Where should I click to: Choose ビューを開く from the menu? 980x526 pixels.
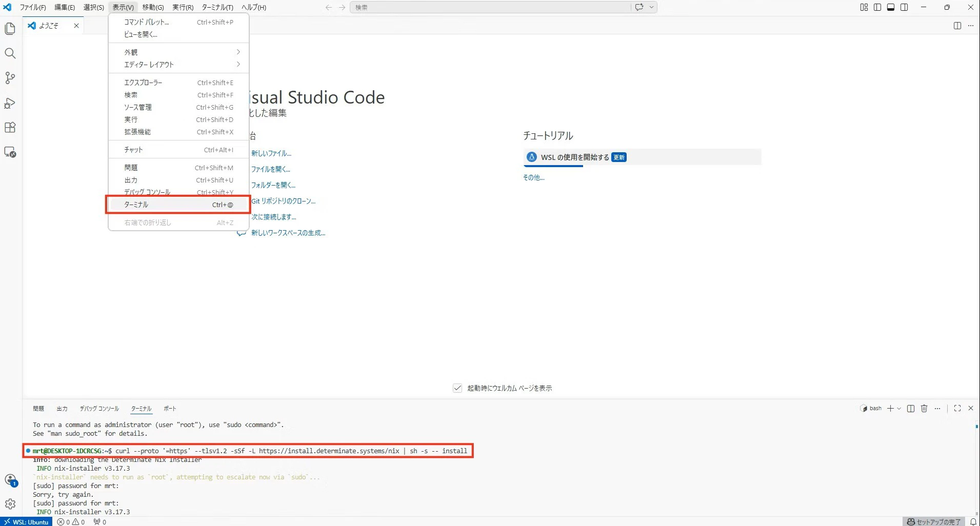pyautogui.click(x=178, y=34)
